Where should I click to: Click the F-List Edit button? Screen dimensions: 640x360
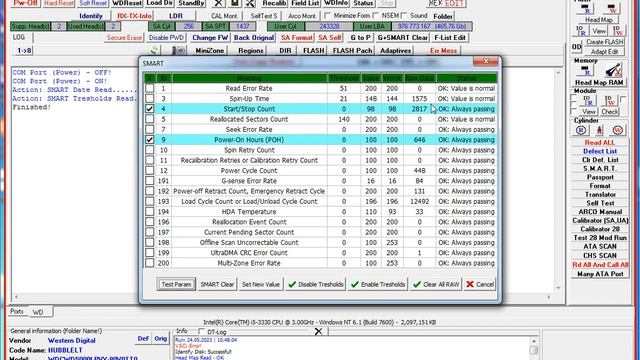click(450, 38)
